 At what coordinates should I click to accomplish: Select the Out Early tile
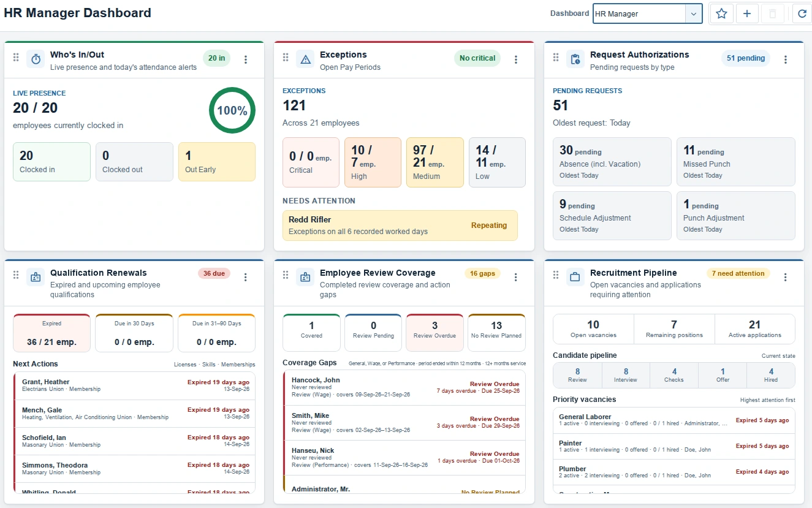tap(217, 162)
